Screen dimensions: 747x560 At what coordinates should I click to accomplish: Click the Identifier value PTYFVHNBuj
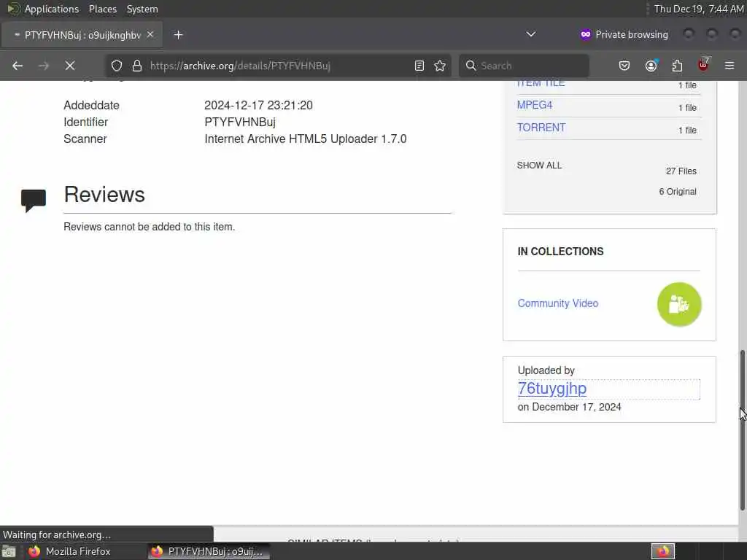pyautogui.click(x=240, y=122)
